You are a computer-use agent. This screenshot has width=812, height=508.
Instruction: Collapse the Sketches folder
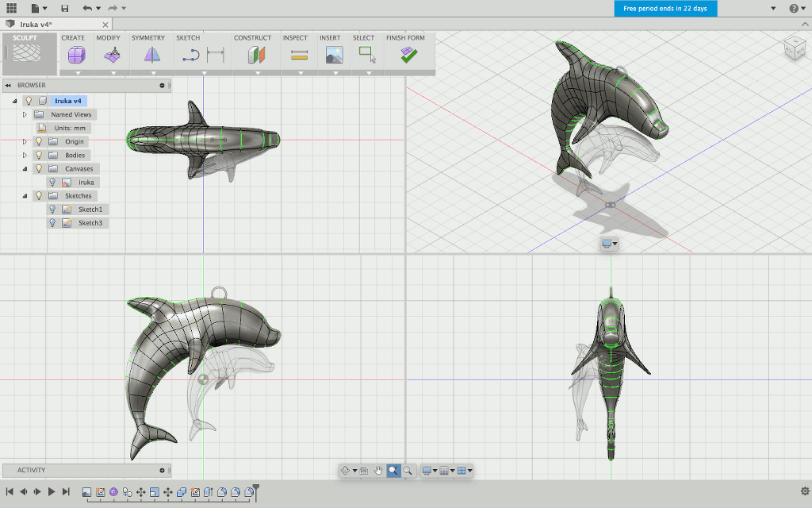pos(25,196)
